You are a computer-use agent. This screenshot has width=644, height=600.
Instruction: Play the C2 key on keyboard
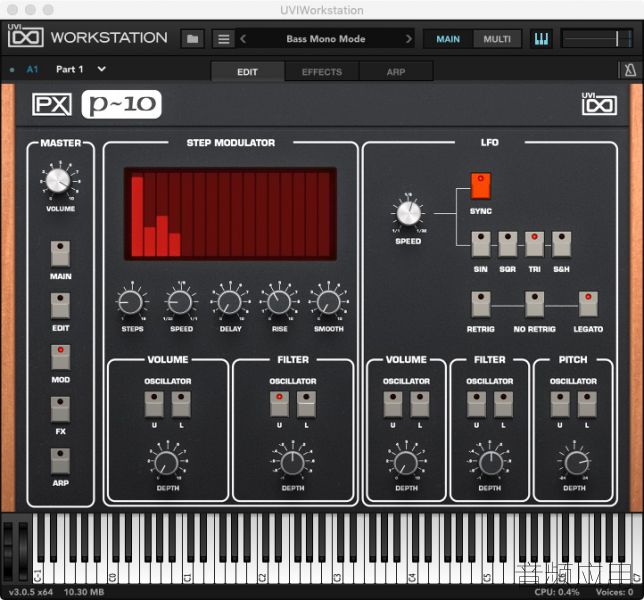262,573
